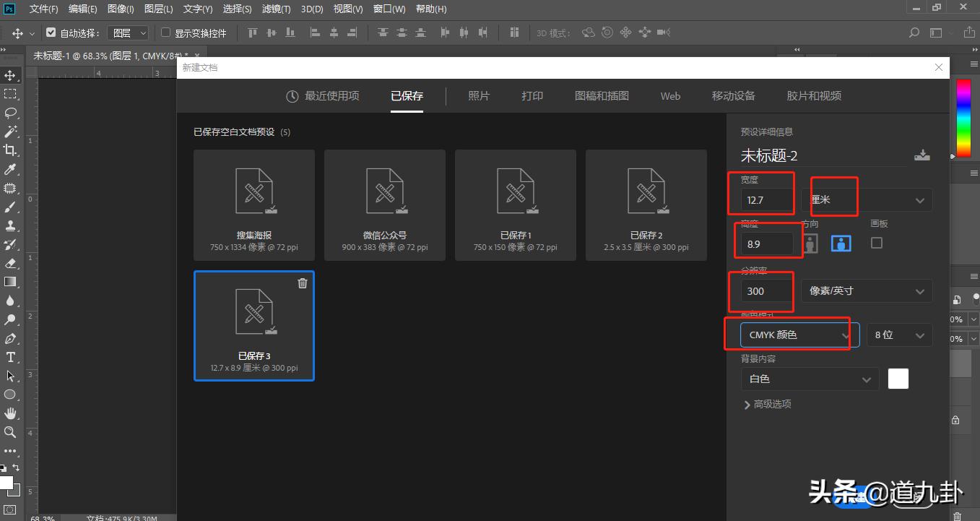Open the CMYK 颜色 color mode dropdown
This screenshot has width=980, height=521.
point(794,335)
